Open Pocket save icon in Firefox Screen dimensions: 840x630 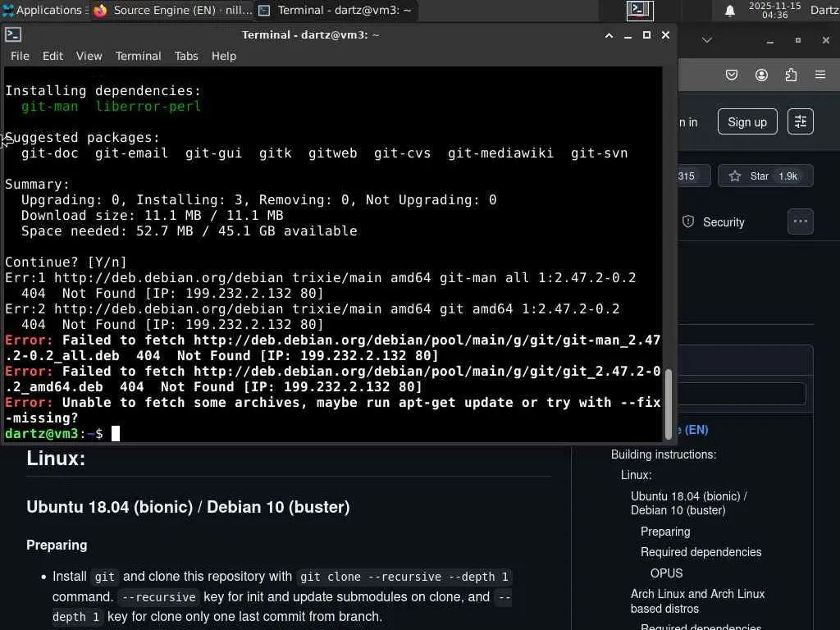pyautogui.click(x=732, y=75)
